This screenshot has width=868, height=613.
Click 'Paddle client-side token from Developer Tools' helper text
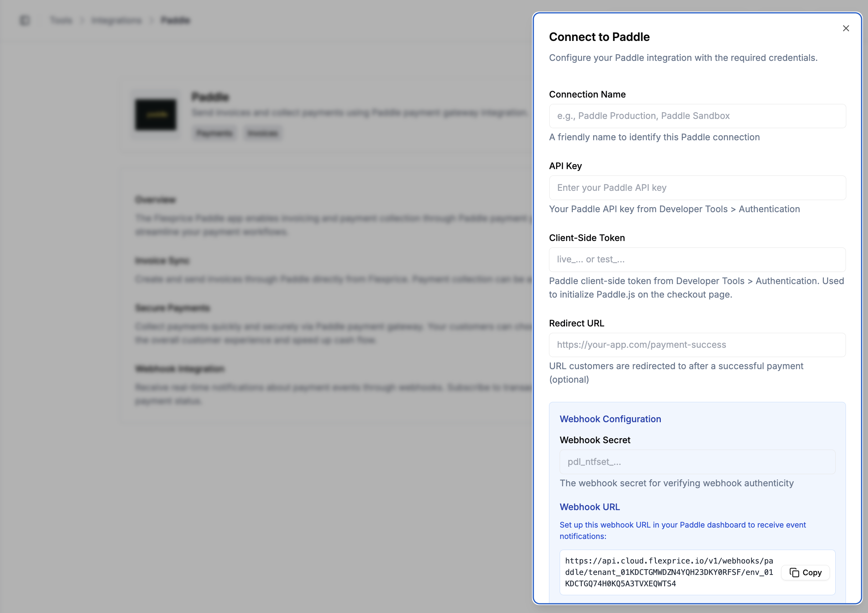point(696,288)
